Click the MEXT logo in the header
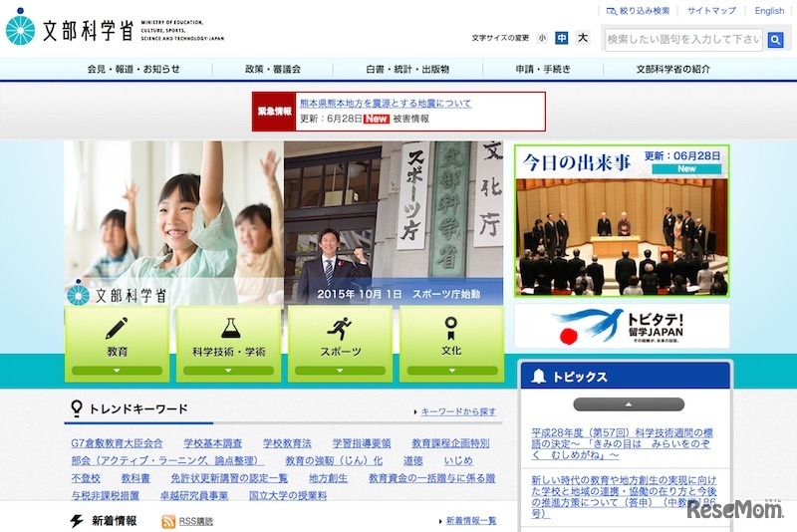Image resolution: width=797 pixels, height=532 pixels. coord(115,29)
